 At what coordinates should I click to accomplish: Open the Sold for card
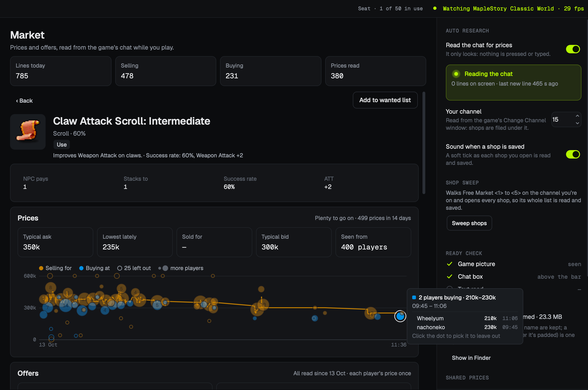click(214, 242)
